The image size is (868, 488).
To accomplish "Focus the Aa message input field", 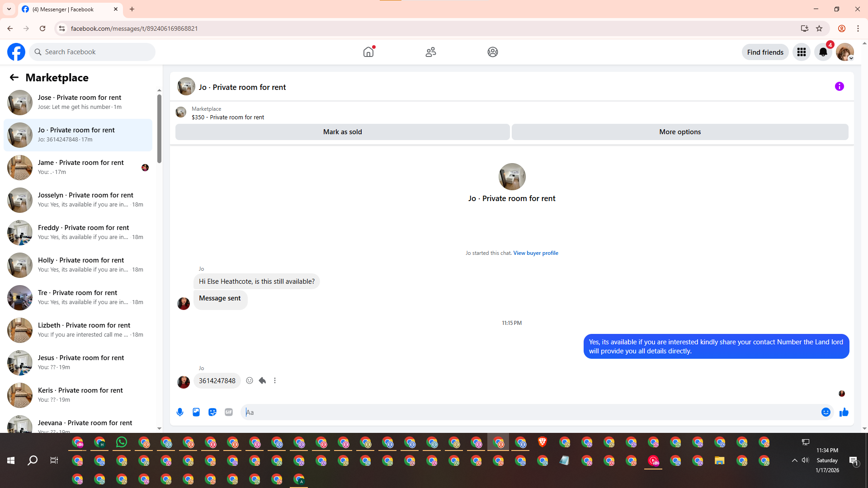I will pos(529,412).
